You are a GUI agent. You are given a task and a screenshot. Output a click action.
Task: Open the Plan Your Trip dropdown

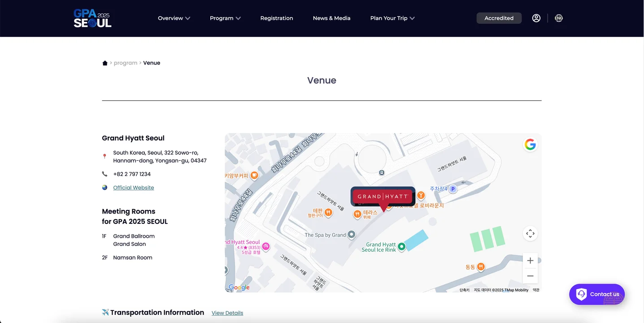[392, 18]
